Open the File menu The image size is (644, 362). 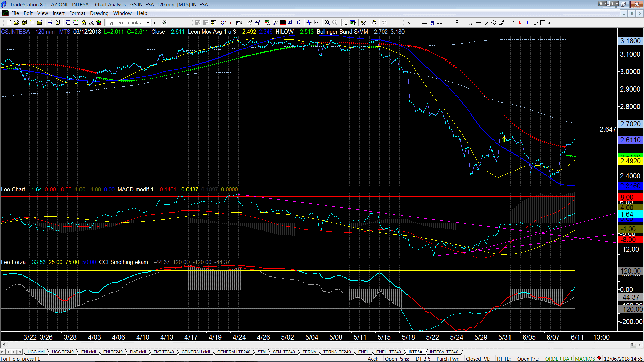click(15, 13)
